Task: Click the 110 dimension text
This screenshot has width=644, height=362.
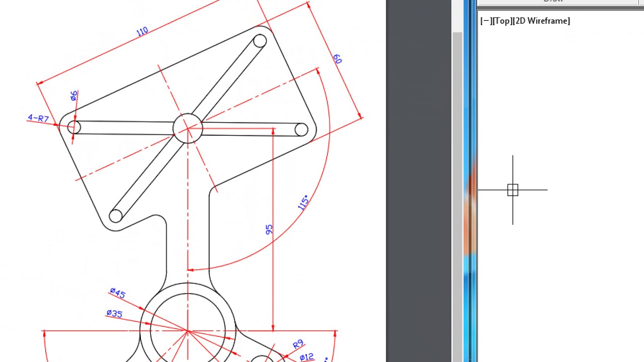Action: 142,31
